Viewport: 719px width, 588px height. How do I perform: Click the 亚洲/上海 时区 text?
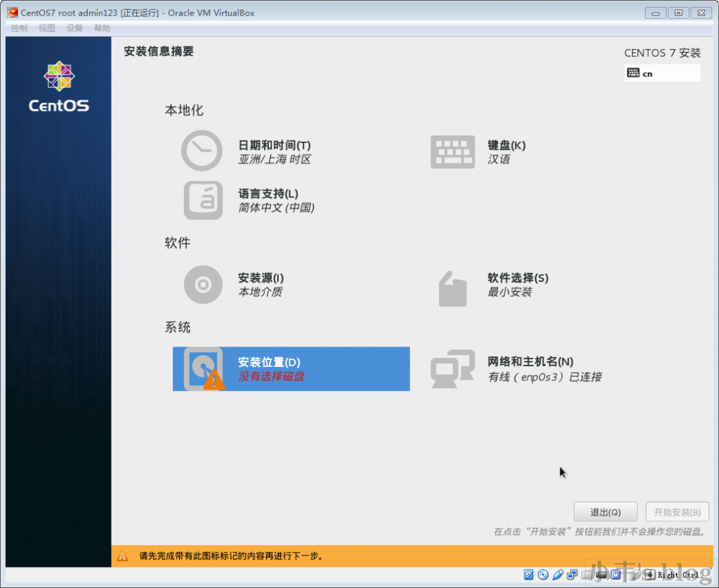275,159
